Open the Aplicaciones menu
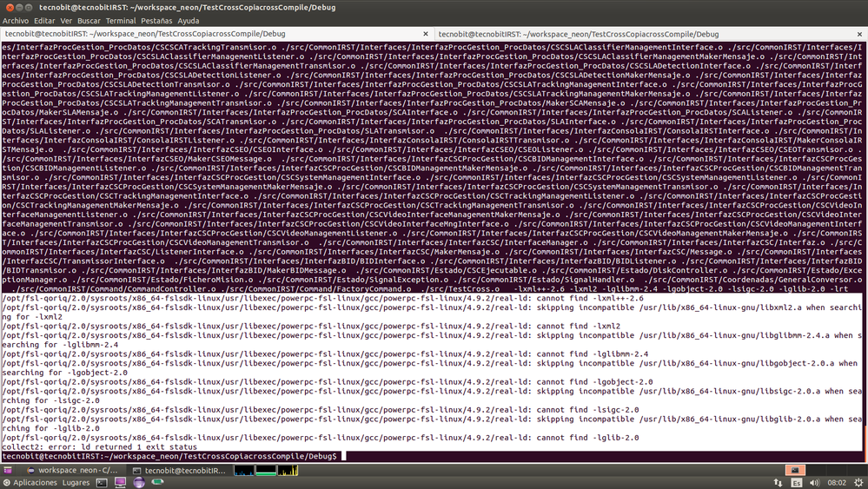 click(x=30, y=482)
